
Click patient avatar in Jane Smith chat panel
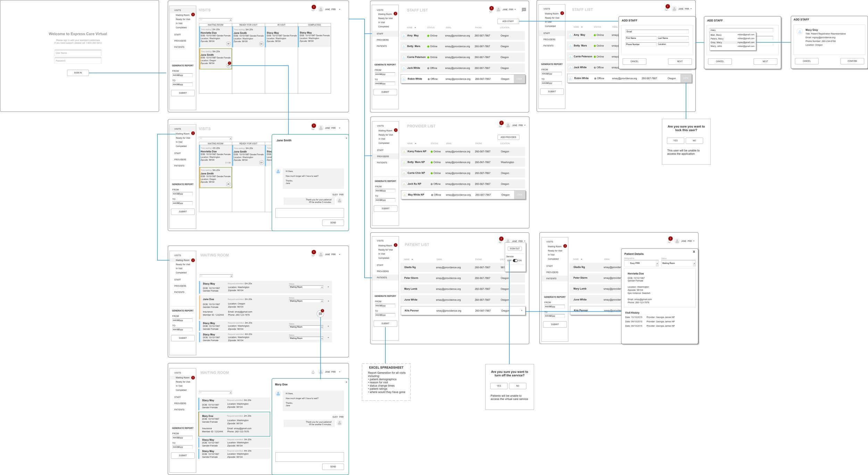tap(278, 172)
